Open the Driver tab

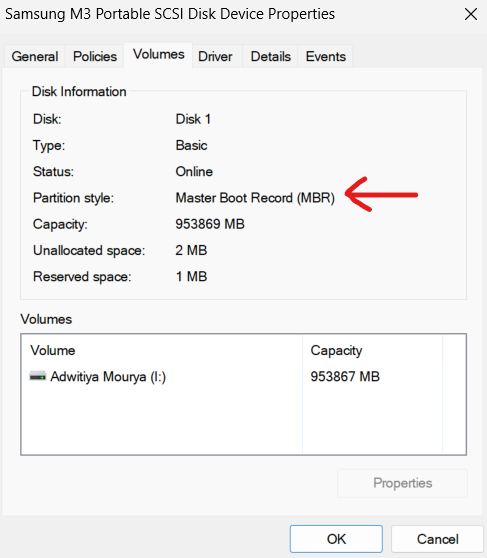tap(215, 56)
